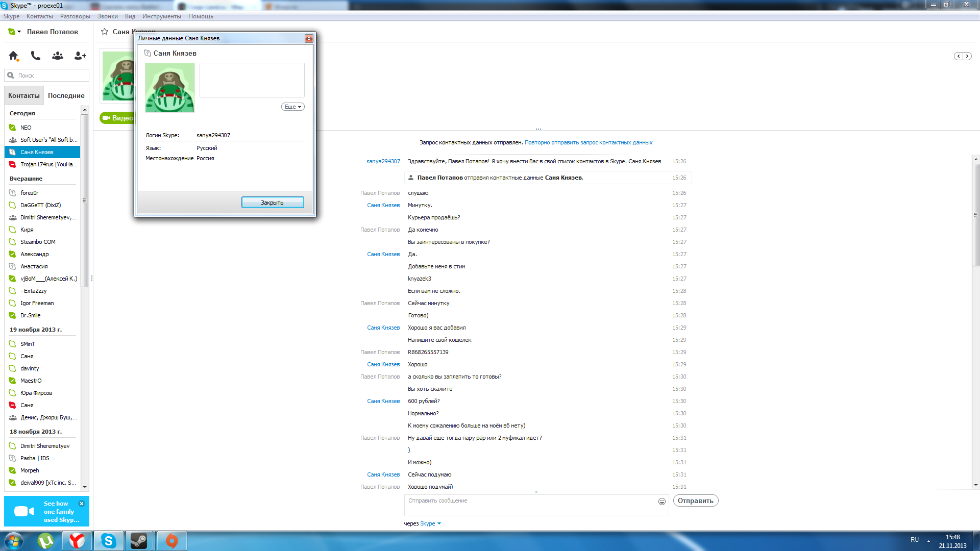Click the status icon of davinty
Image resolution: width=980 pixels, height=551 pixels.
[x=13, y=368]
